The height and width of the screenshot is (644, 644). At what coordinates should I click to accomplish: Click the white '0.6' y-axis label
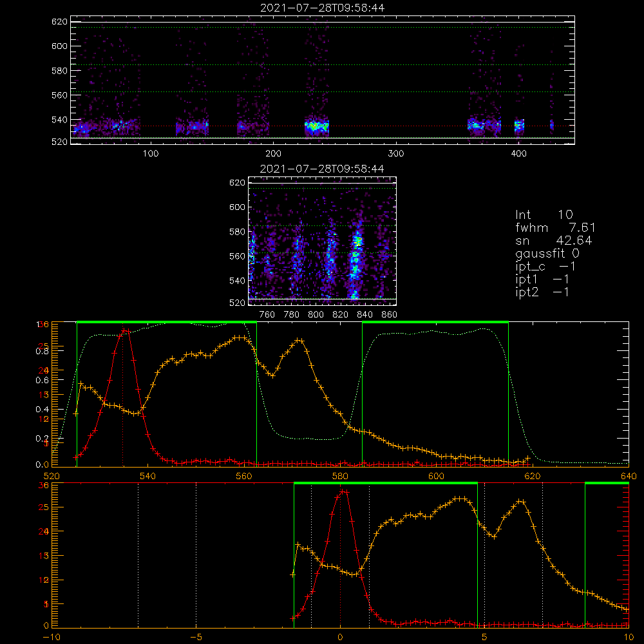(43, 381)
